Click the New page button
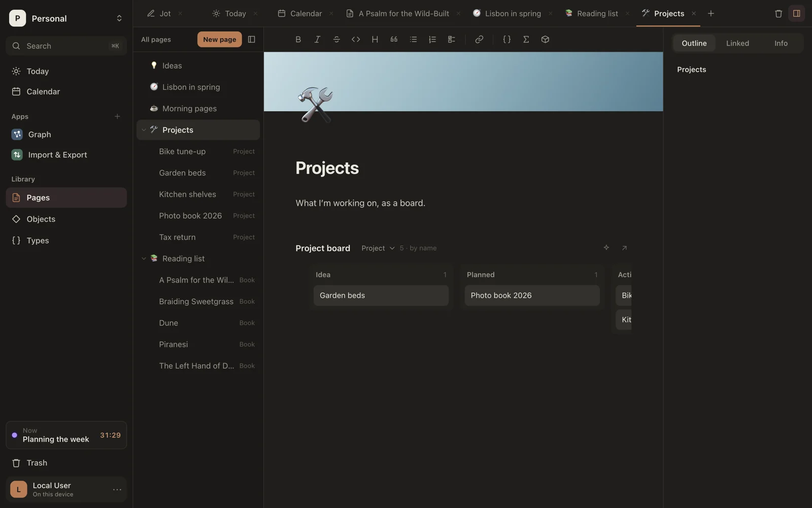812x508 pixels. pos(219,40)
